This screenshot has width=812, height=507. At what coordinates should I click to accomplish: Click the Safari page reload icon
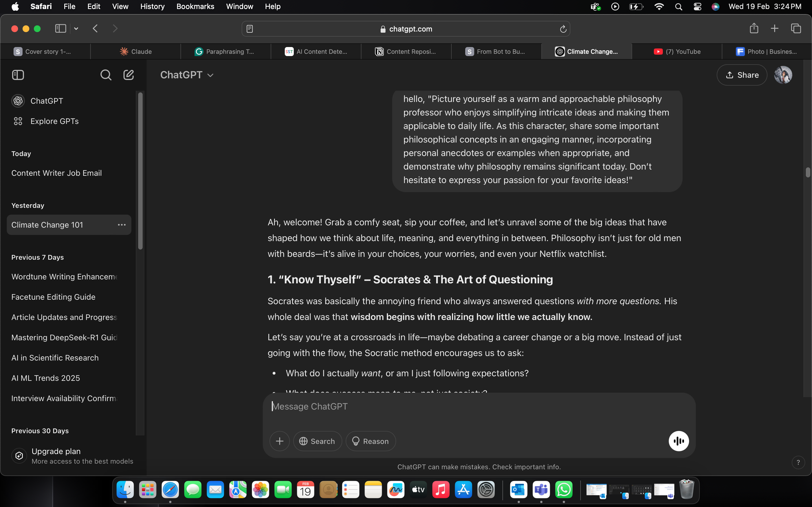tap(563, 29)
